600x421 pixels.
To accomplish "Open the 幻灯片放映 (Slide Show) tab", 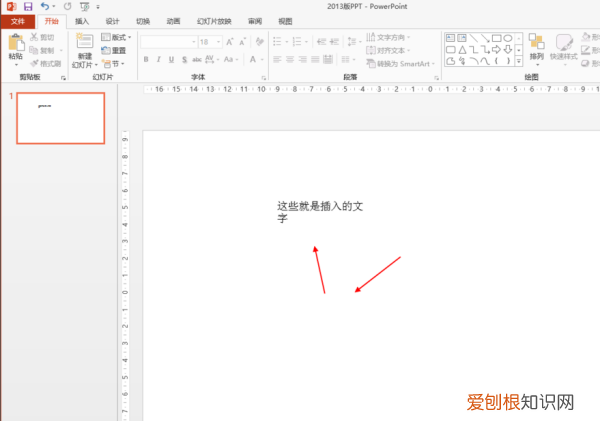I will point(214,21).
